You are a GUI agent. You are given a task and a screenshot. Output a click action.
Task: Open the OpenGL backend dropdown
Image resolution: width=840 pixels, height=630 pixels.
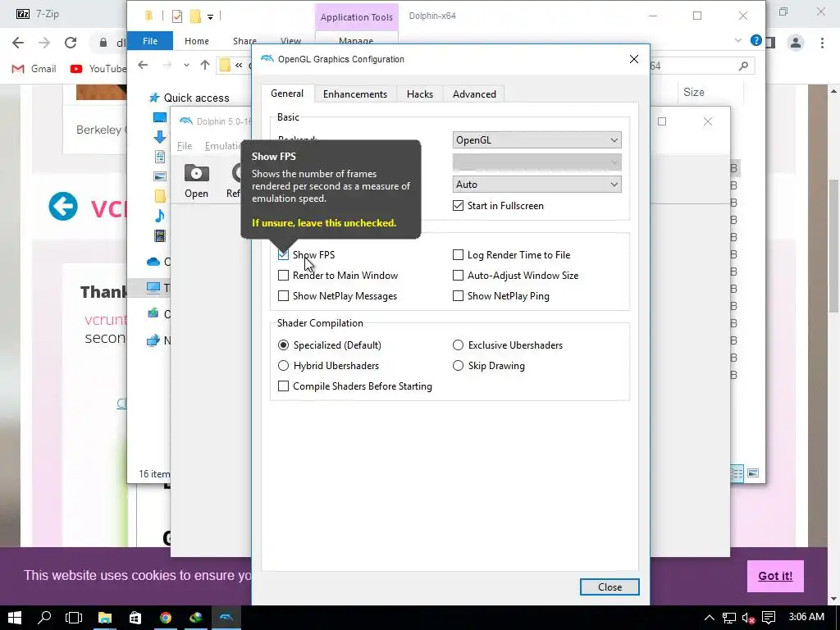click(536, 139)
